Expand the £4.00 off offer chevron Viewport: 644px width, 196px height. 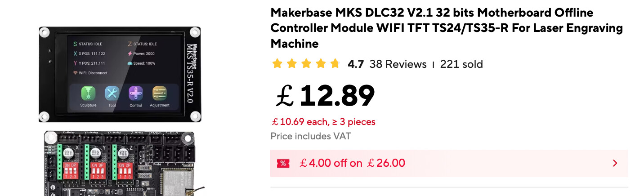click(x=615, y=163)
